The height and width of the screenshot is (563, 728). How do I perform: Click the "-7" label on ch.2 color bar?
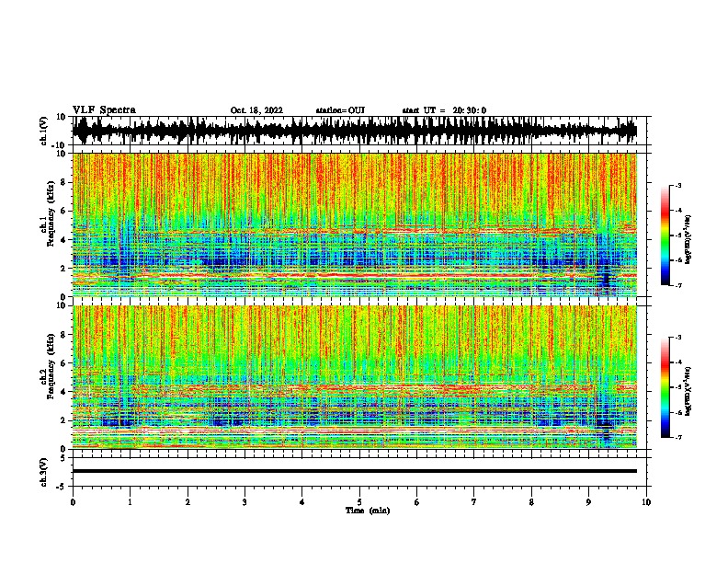(678, 438)
